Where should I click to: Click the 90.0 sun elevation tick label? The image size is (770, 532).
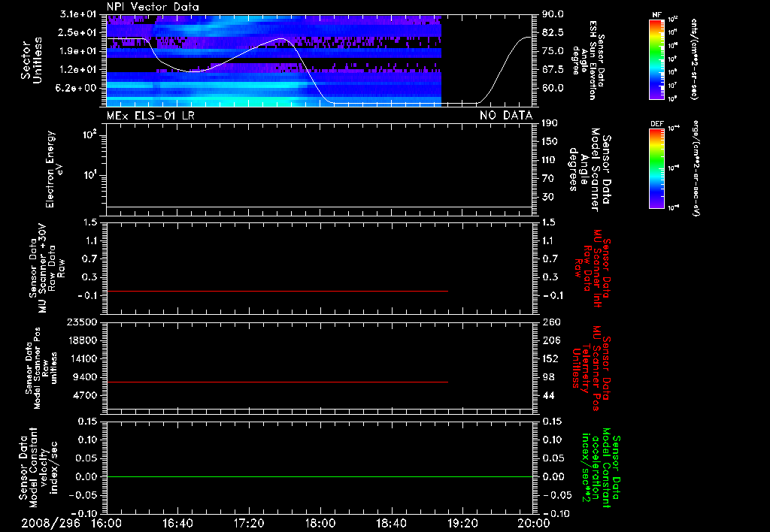553,14
